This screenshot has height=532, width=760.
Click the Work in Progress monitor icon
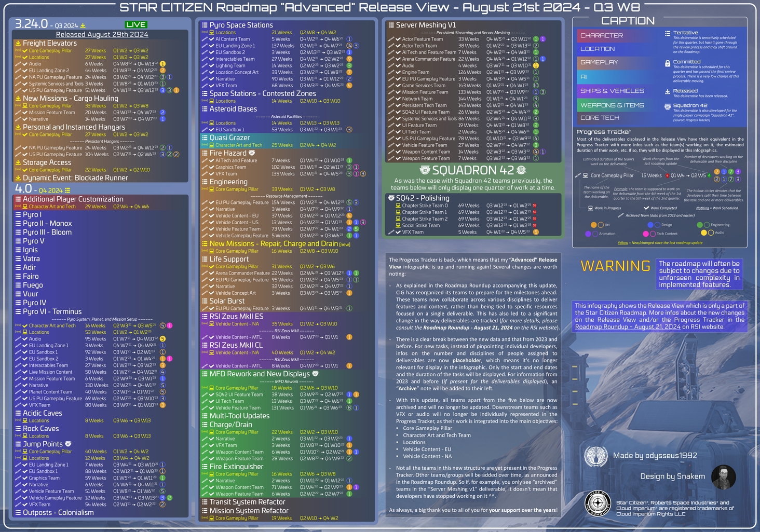click(590, 208)
